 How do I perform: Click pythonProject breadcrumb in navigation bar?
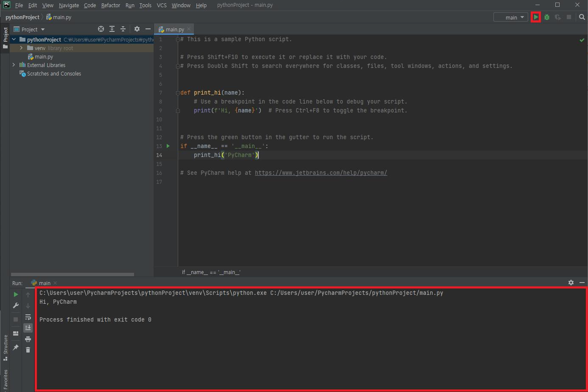click(22, 17)
